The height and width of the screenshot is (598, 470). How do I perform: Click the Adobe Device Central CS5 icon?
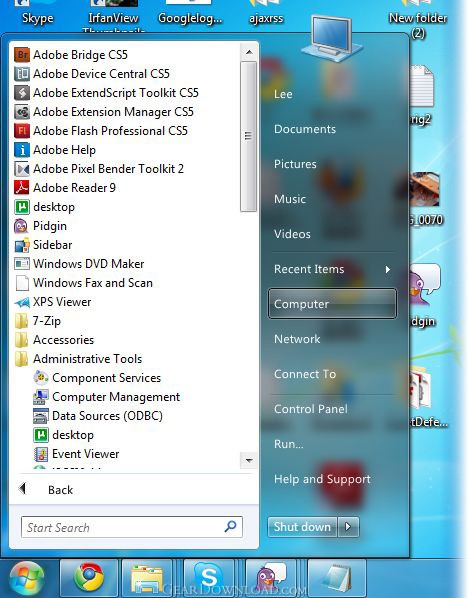click(x=22, y=74)
